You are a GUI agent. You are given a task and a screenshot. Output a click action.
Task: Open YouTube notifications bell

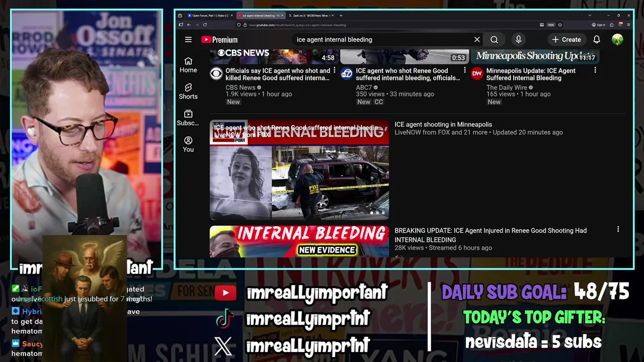pyautogui.click(x=596, y=40)
